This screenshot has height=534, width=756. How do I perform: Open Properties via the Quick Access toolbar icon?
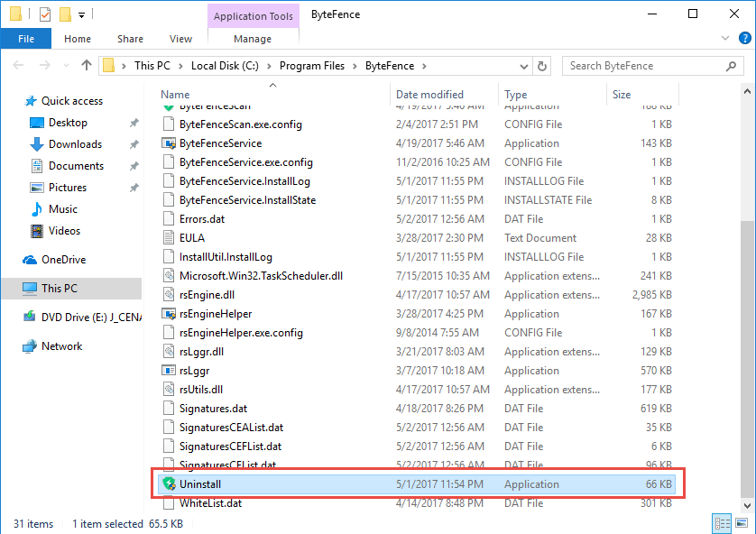44,14
